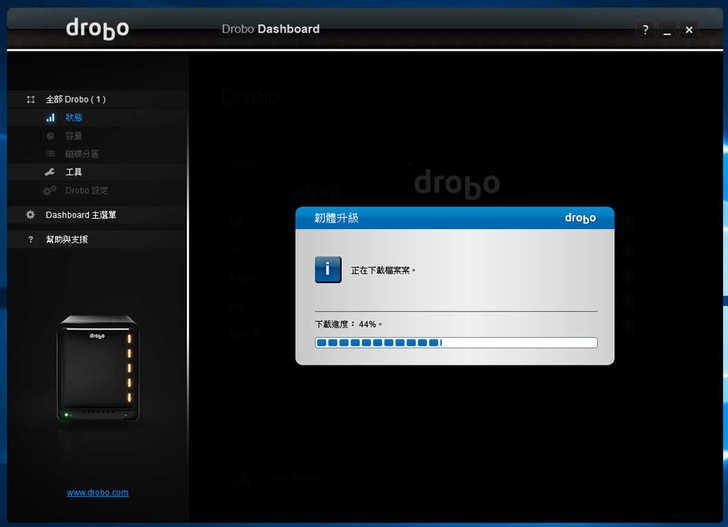
Task: Click the capacity pie icon in sidebar
Action: point(50,136)
